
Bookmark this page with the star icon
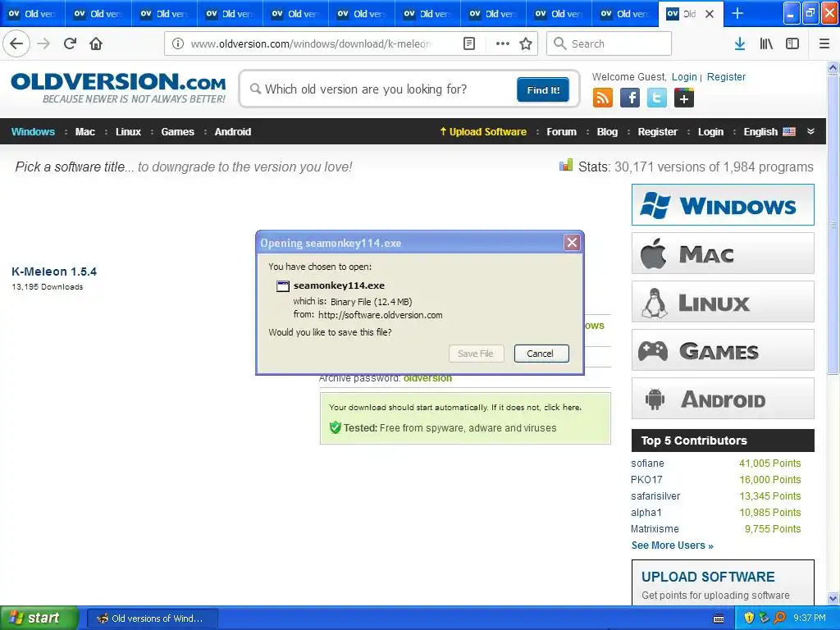pyautogui.click(x=526, y=43)
